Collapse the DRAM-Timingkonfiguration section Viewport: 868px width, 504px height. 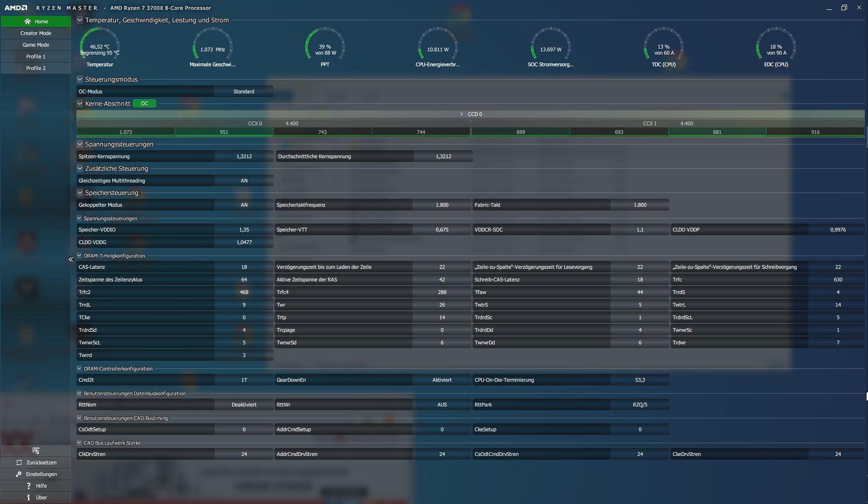click(79, 256)
